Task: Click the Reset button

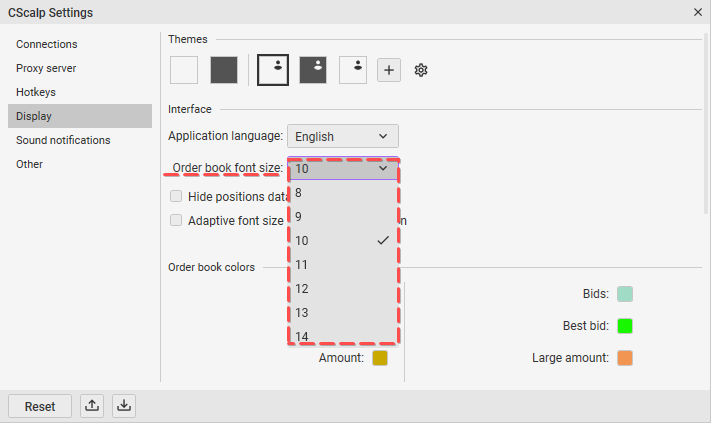Action: [40, 406]
